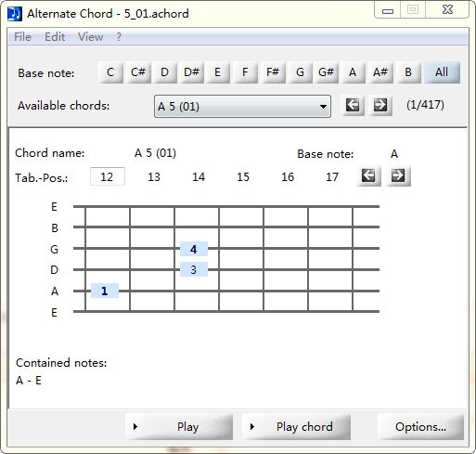Click the chord counter (1/417)
This screenshot has height=454, width=476.
pos(425,105)
